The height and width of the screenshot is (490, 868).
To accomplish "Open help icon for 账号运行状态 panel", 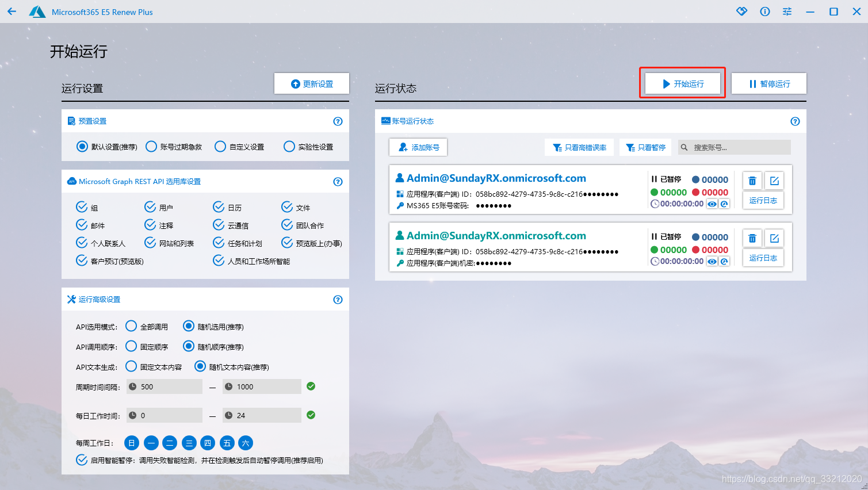I will pyautogui.click(x=795, y=121).
